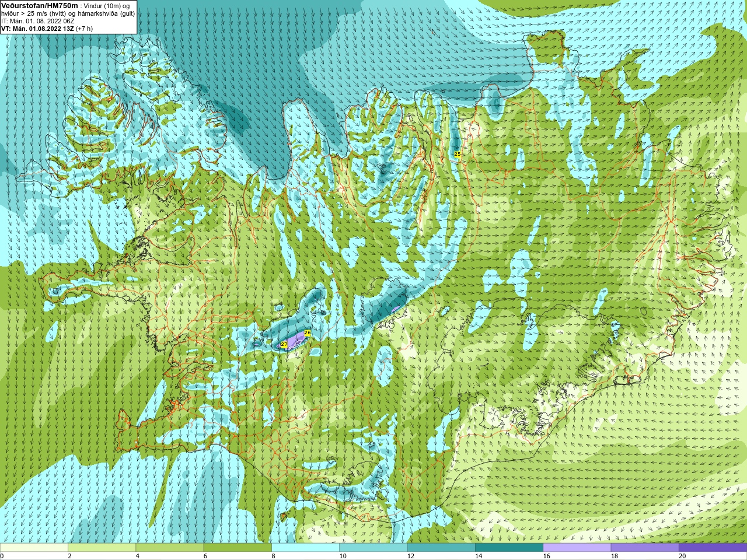Click the 'Vindur (10m) og' description text
This screenshot has width=747, height=560.
[x=107, y=6]
